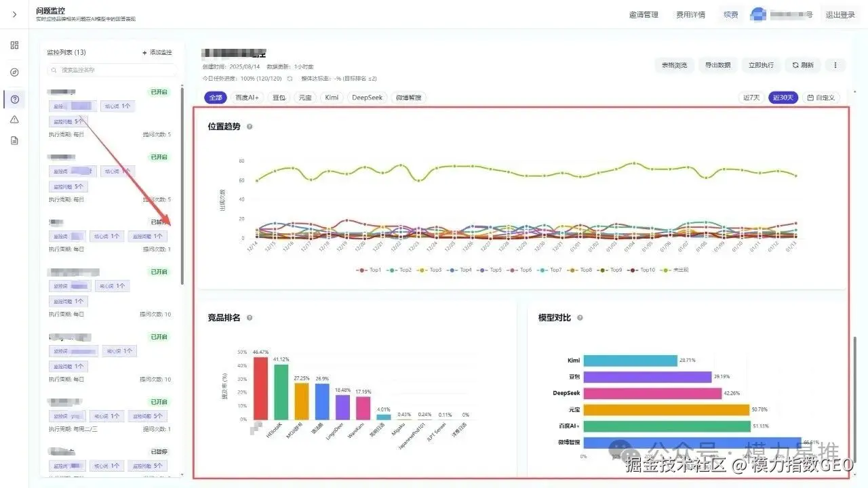868x488 pixels.
Task: Click the question-mark panel icon in the sidebar
Action: 14,99
